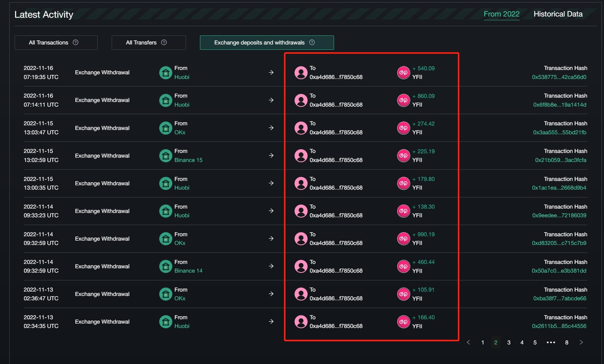Jump to page 8 in pagination

(x=567, y=342)
